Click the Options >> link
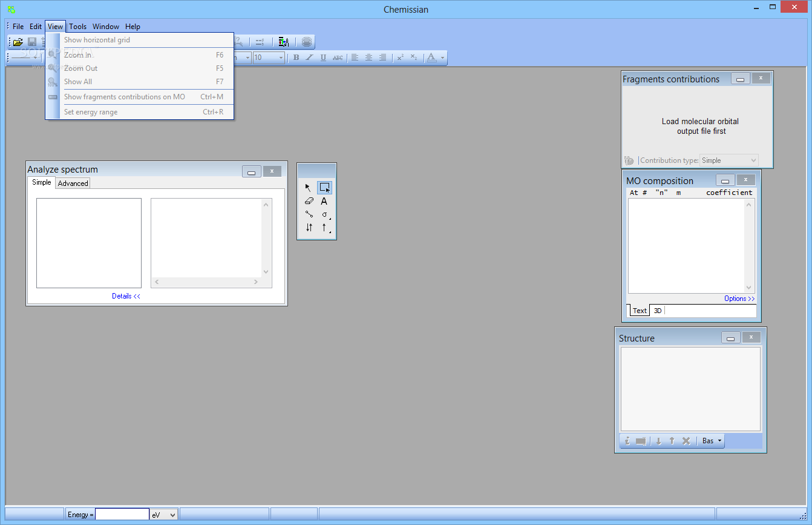 (739, 299)
